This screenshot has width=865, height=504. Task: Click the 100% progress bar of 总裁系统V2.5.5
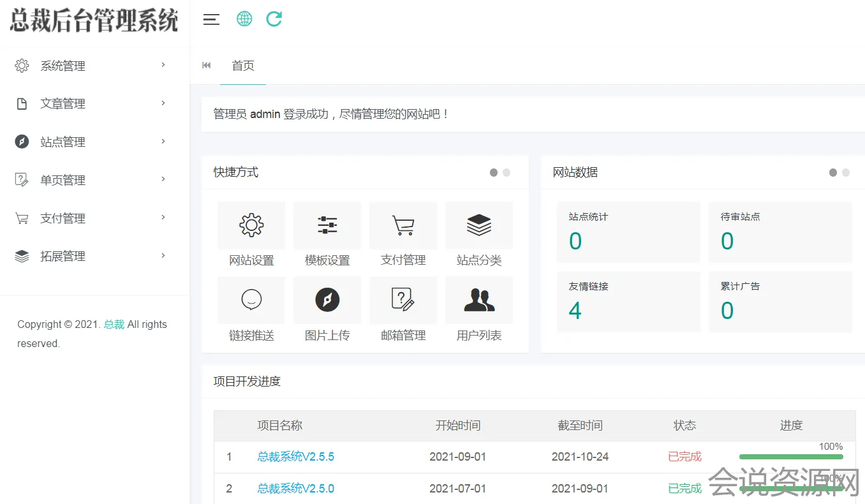(x=791, y=457)
